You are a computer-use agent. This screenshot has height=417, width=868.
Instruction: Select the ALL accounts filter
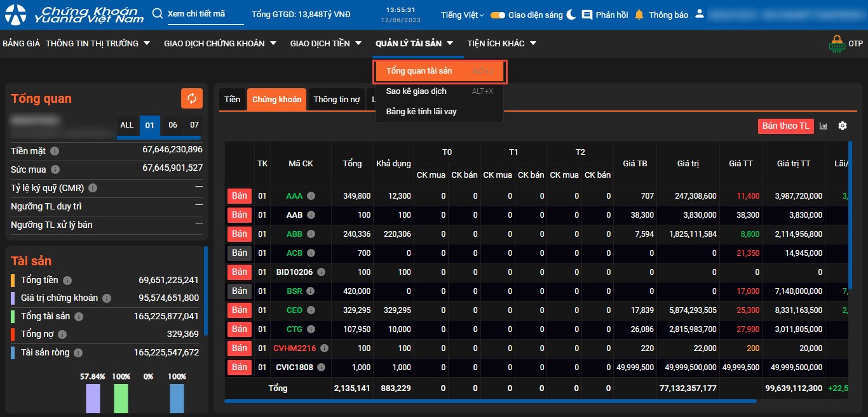pyautogui.click(x=127, y=125)
